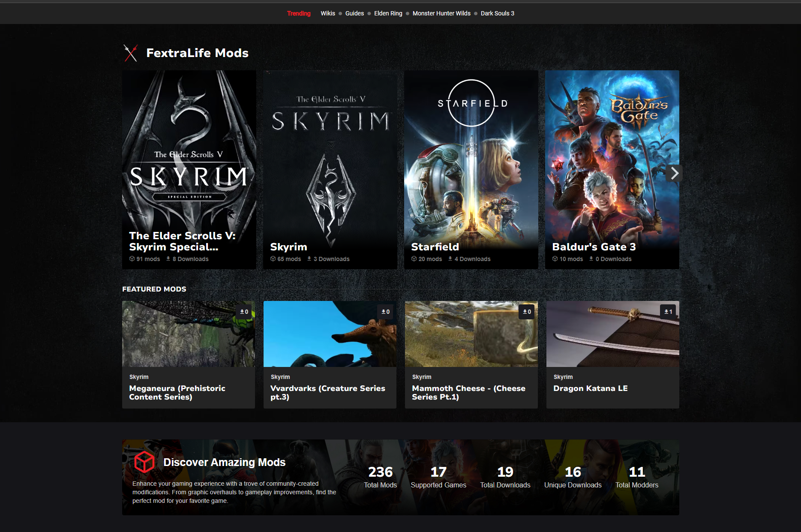Open the Skyrim Special Edition game card

pos(189,169)
